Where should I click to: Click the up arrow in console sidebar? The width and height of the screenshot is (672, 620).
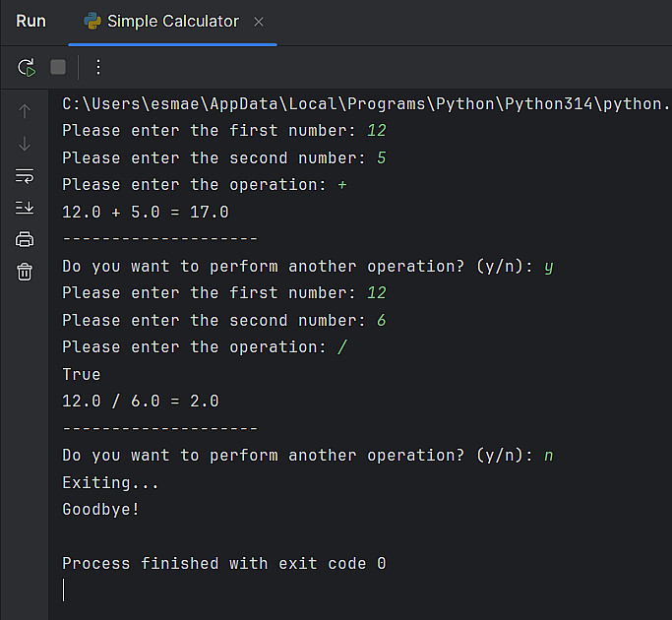coord(26,111)
